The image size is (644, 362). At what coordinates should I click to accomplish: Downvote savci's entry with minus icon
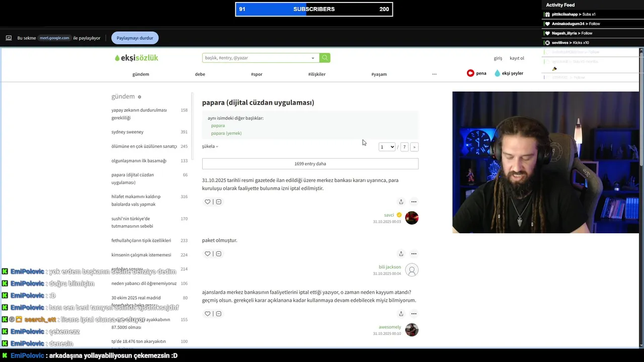(x=218, y=202)
